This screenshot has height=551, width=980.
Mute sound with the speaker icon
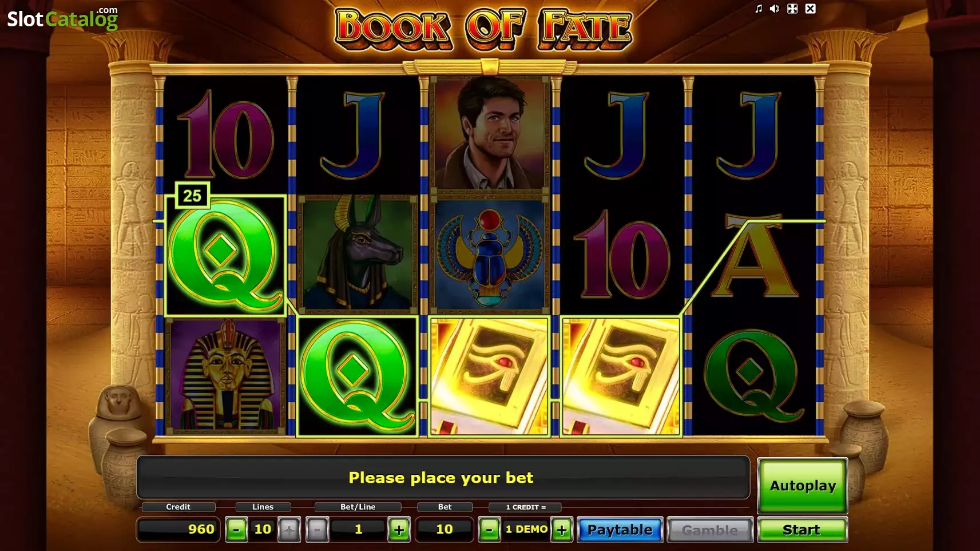tap(775, 9)
